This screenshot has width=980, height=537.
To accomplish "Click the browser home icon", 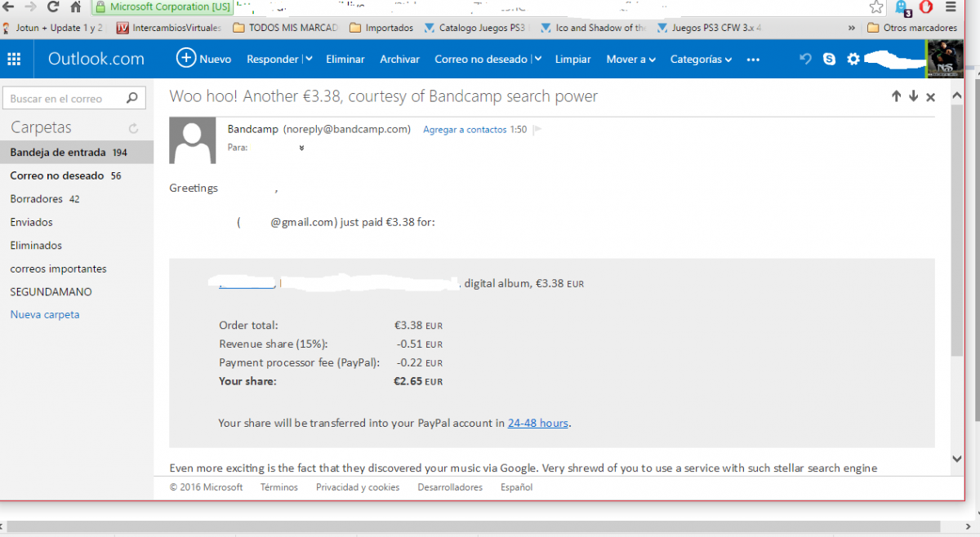I will [x=75, y=7].
